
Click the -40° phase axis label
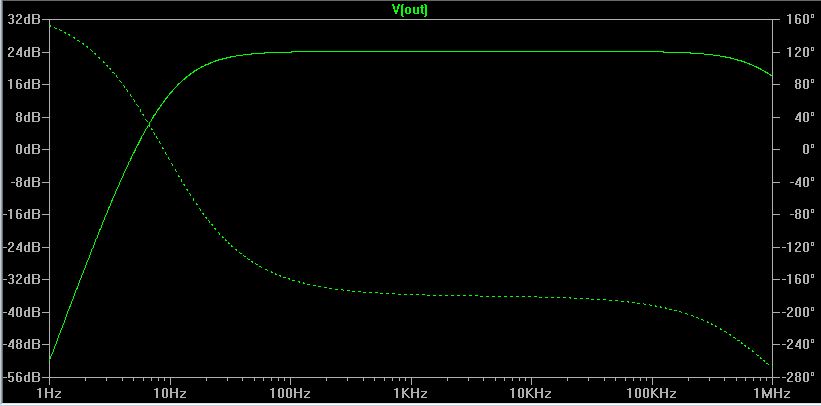(x=802, y=182)
